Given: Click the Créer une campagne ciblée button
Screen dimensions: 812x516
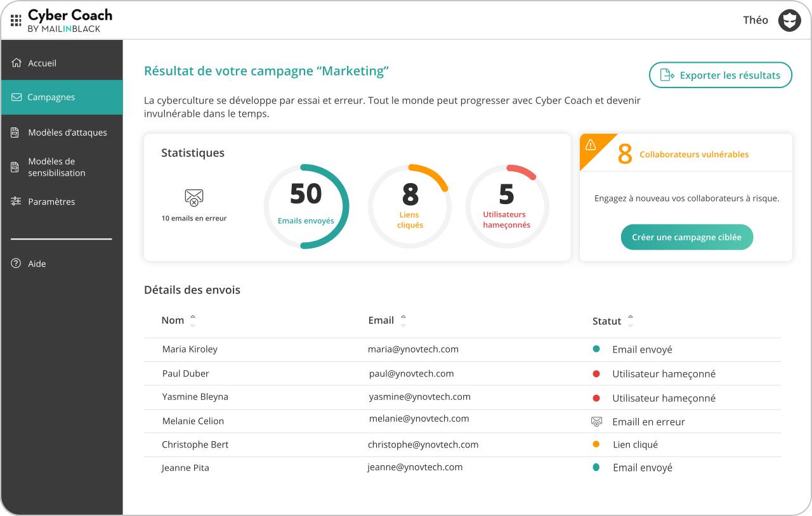Looking at the screenshot, I should point(686,237).
